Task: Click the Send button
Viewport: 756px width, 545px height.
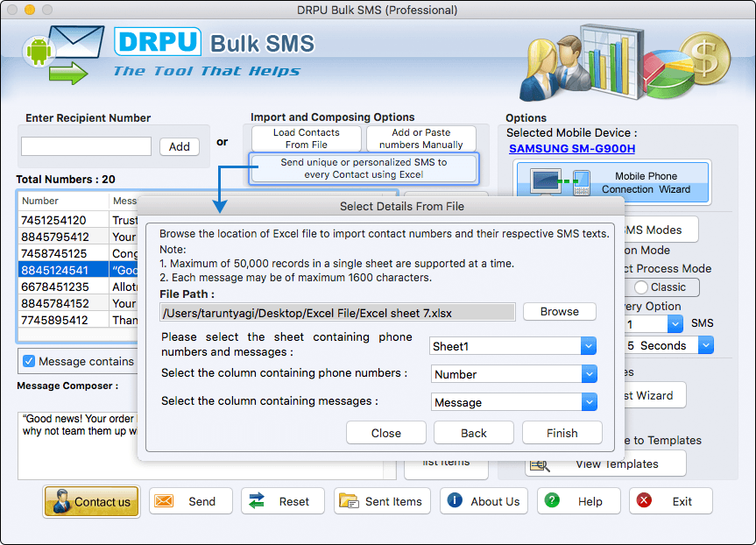Action: click(191, 501)
